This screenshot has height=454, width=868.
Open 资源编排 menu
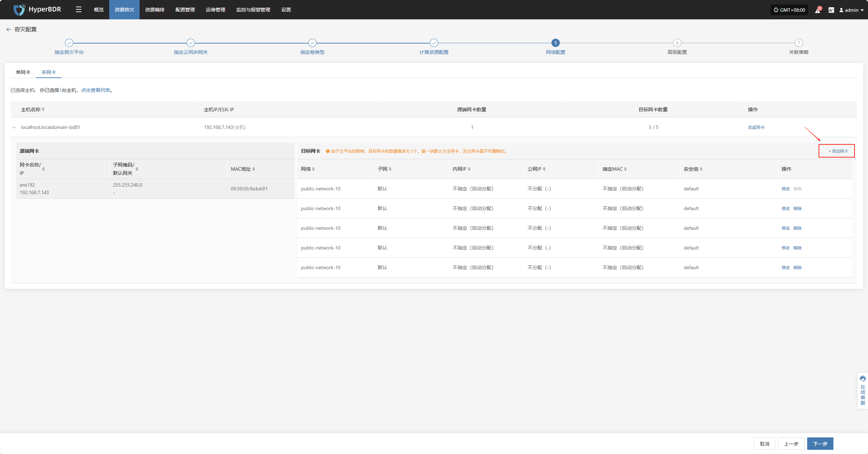[x=155, y=10]
